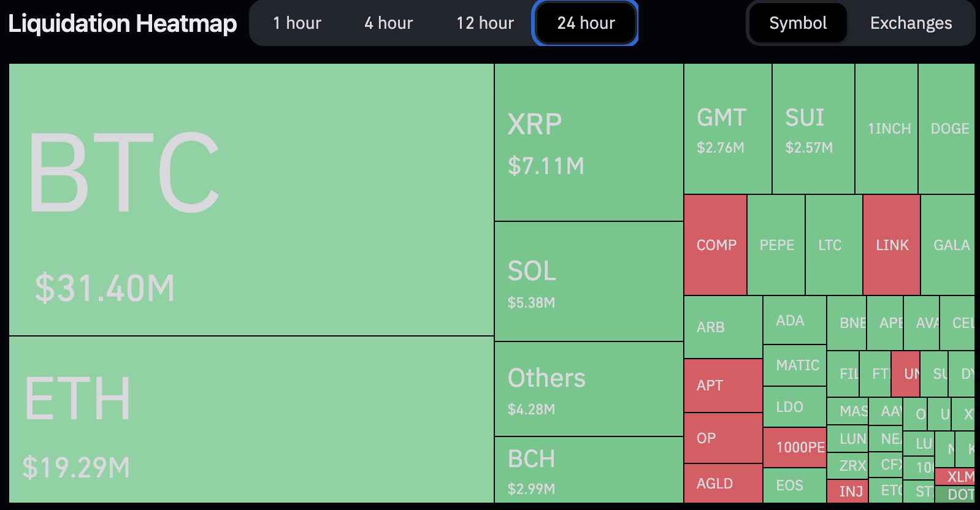Click the BTC $31.40M heatmap tile

click(x=251, y=200)
